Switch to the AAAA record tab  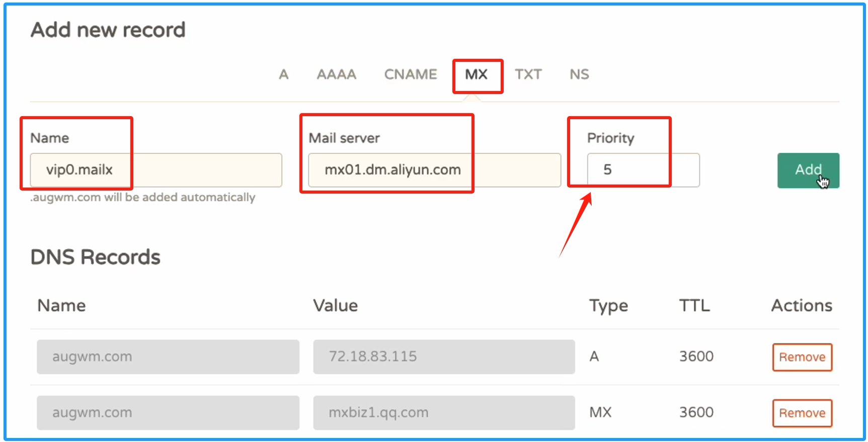point(337,74)
